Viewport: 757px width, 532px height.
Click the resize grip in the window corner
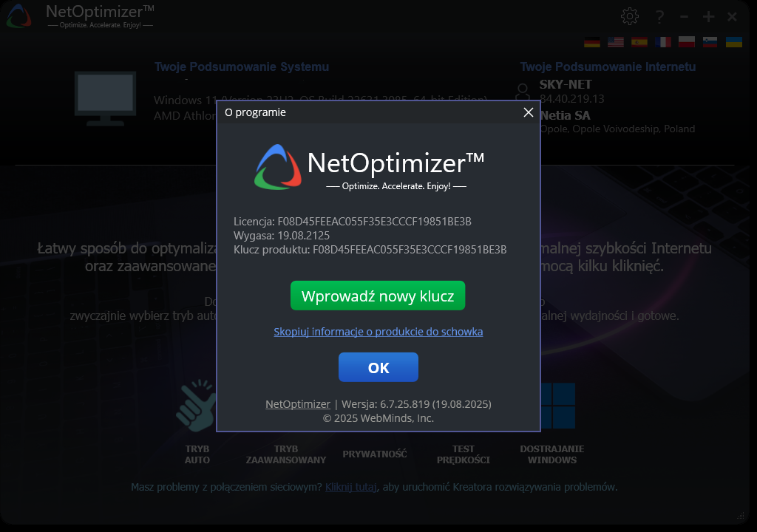[x=740, y=516]
